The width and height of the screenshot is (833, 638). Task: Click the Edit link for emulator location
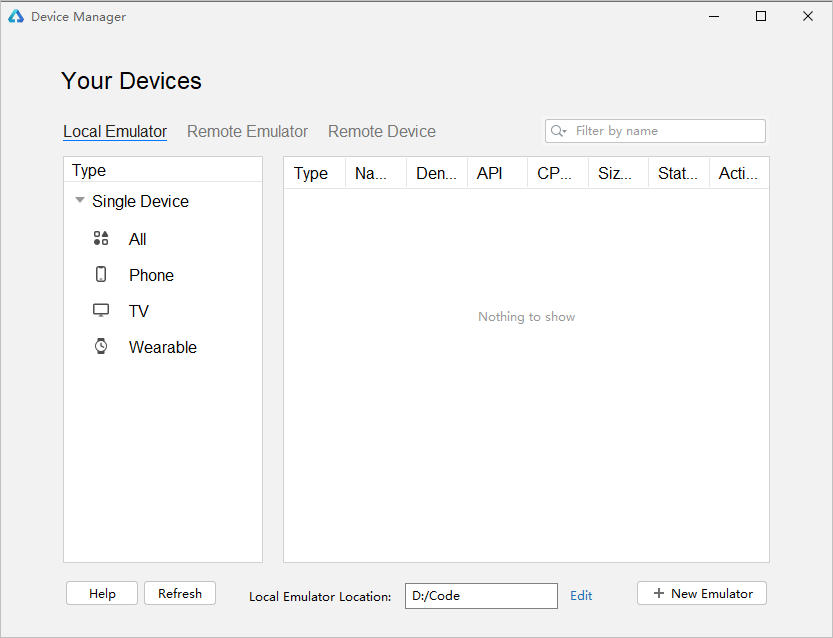[x=581, y=596]
